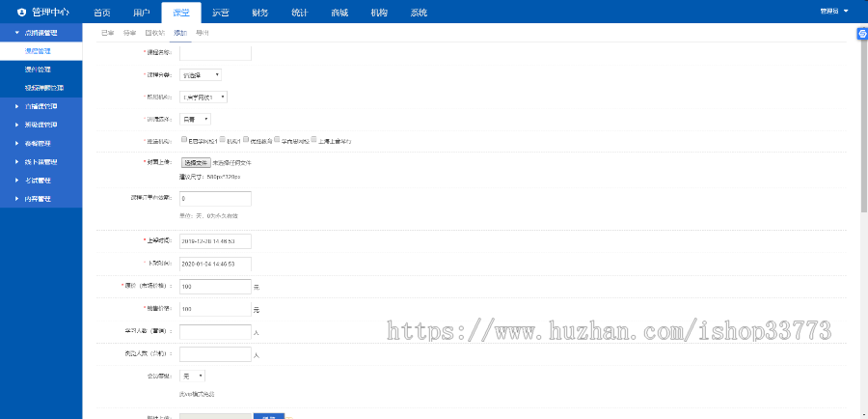Click the 选择文件 cover upload button
Viewport: 868px width, 419px height.
coord(196,163)
